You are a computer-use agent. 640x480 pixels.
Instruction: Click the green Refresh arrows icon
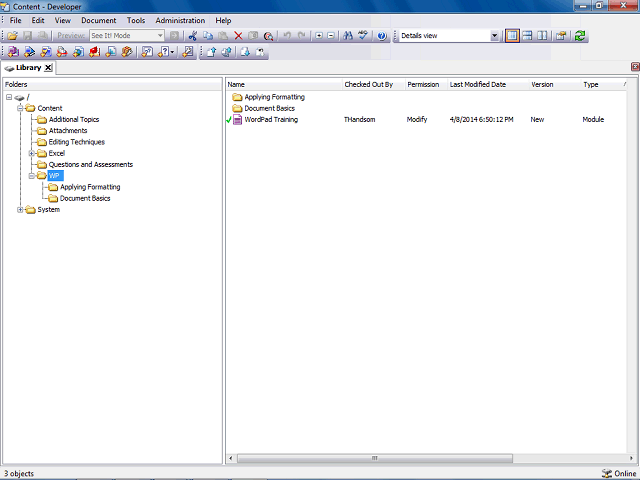[580, 36]
